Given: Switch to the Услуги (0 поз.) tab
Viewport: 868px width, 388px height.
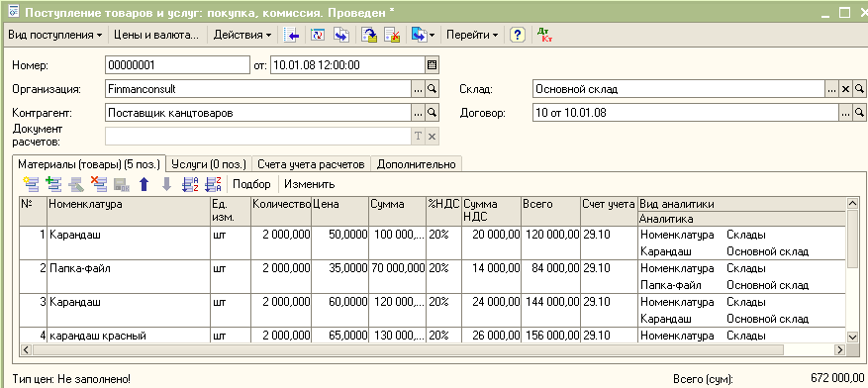Looking at the screenshot, I should click(209, 164).
